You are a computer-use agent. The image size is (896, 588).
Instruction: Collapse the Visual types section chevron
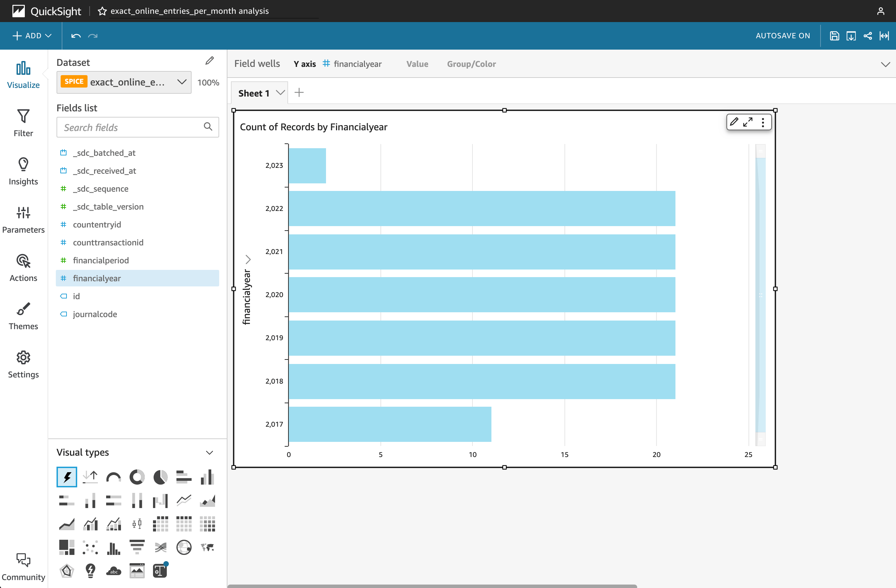click(210, 453)
